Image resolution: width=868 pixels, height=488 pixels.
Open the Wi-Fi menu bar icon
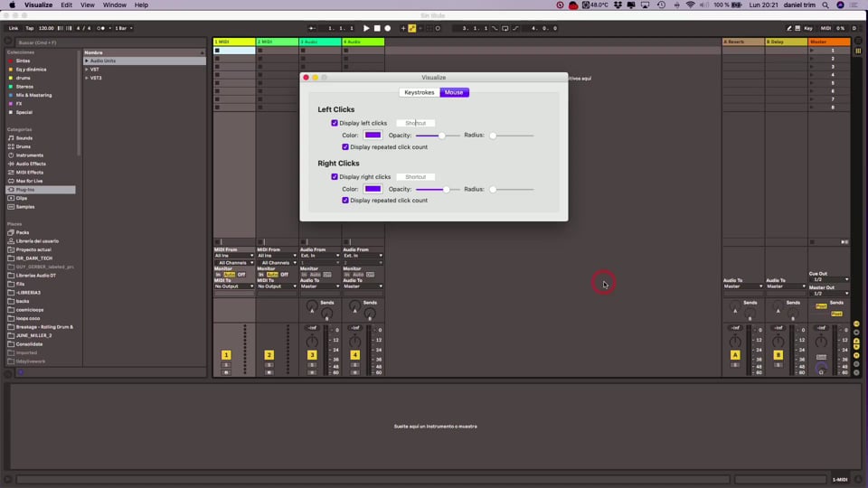point(690,5)
